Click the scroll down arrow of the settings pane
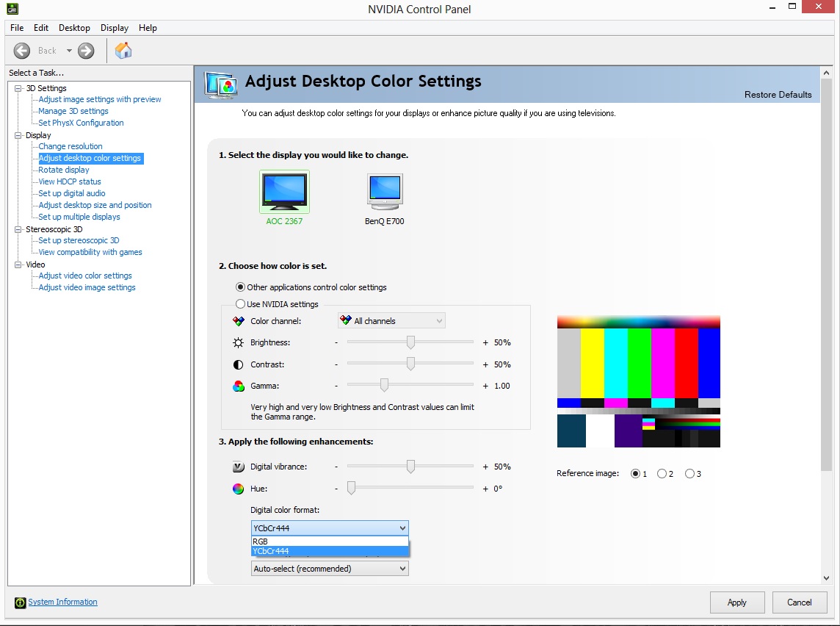The image size is (840, 626). tap(826, 578)
